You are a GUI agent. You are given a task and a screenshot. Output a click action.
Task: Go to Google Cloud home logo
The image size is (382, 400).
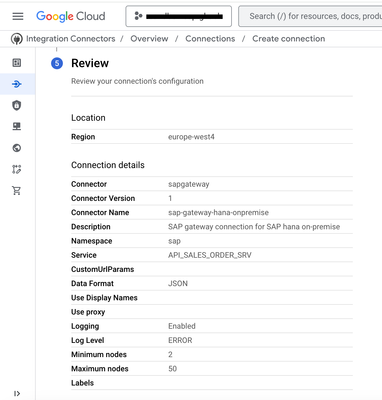click(71, 16)
